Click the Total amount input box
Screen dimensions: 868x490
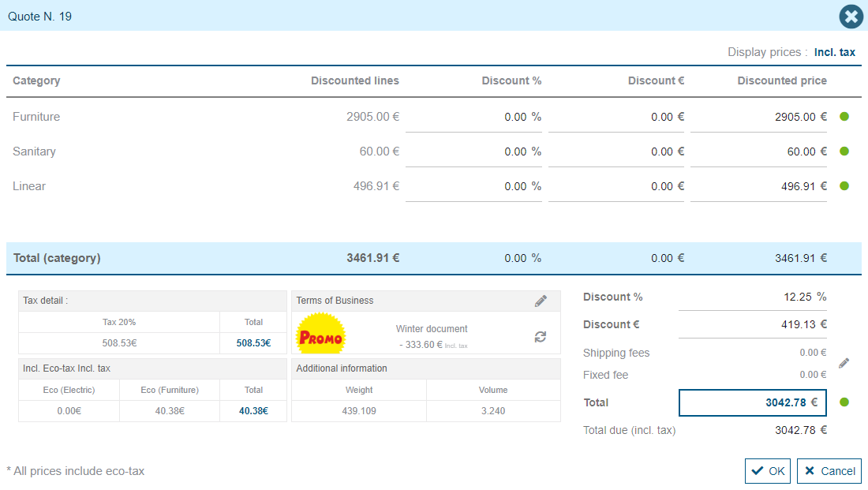[752, 402]
